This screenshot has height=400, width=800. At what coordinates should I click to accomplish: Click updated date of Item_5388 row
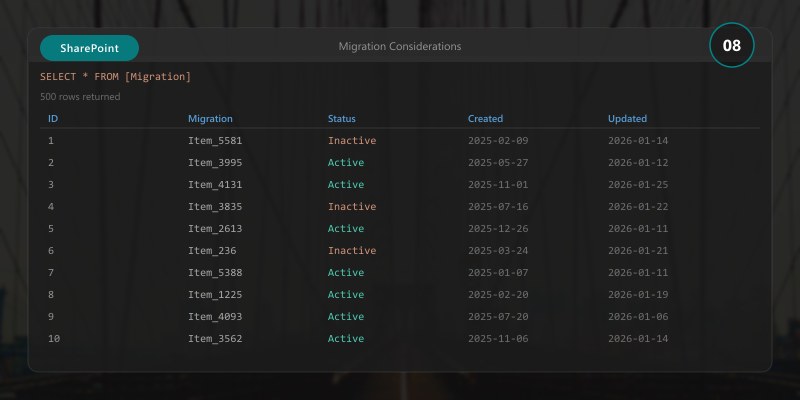638,272
